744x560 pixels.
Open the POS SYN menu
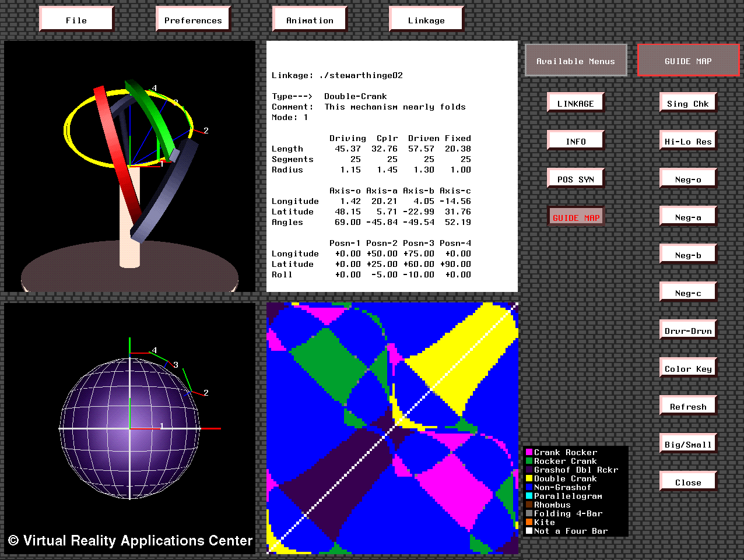click(575, 179)
